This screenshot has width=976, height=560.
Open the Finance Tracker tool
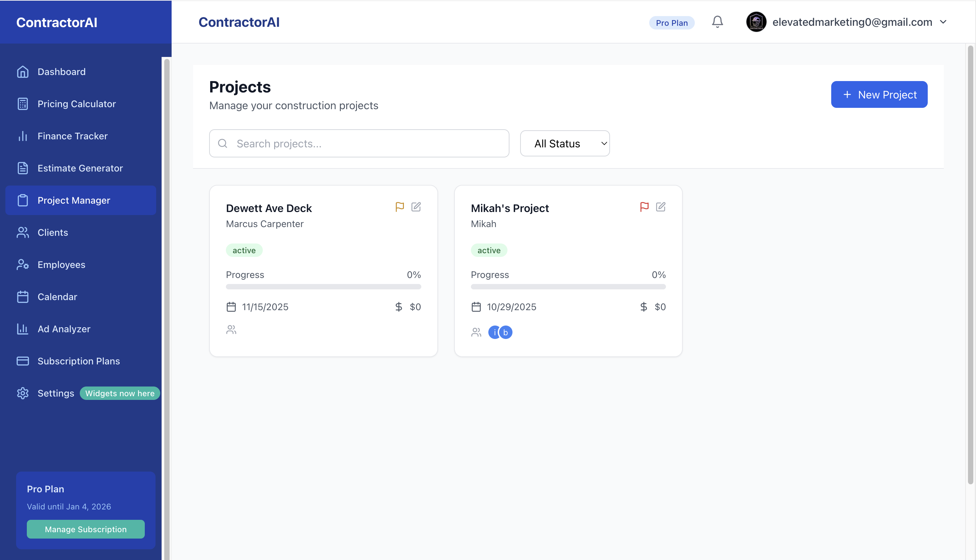[x=72, y=136]
